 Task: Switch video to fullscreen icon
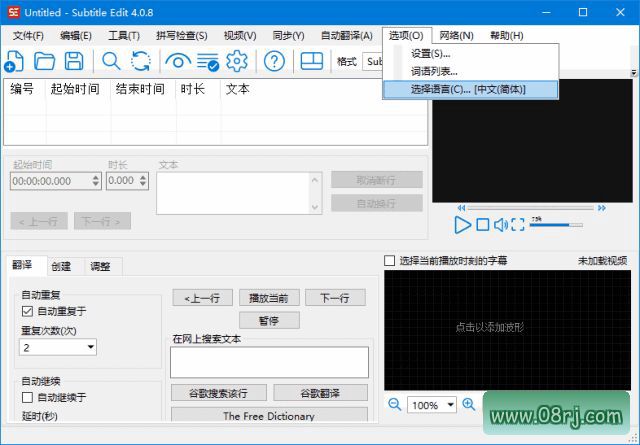pos(518,225)
